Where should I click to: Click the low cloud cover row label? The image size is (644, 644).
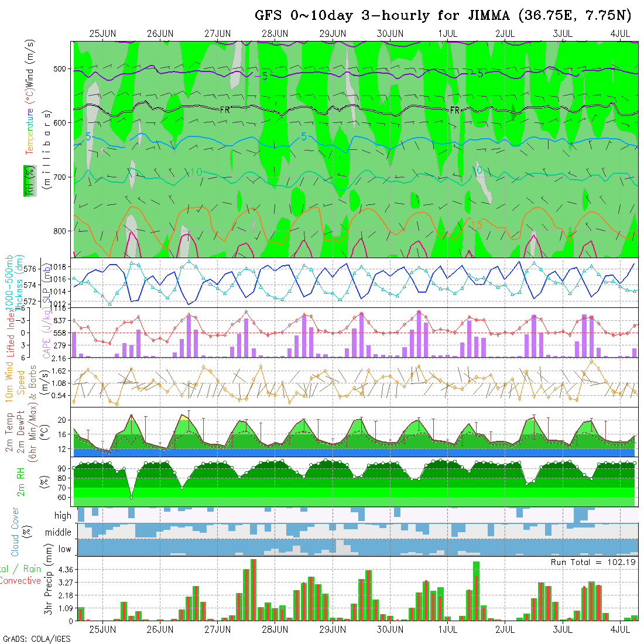pyautogui.click(x=64, y=549)
